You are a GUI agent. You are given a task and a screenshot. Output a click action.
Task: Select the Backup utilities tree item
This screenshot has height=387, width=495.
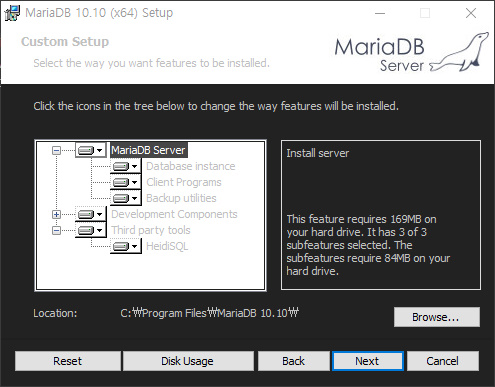click(x=181, y=198)
